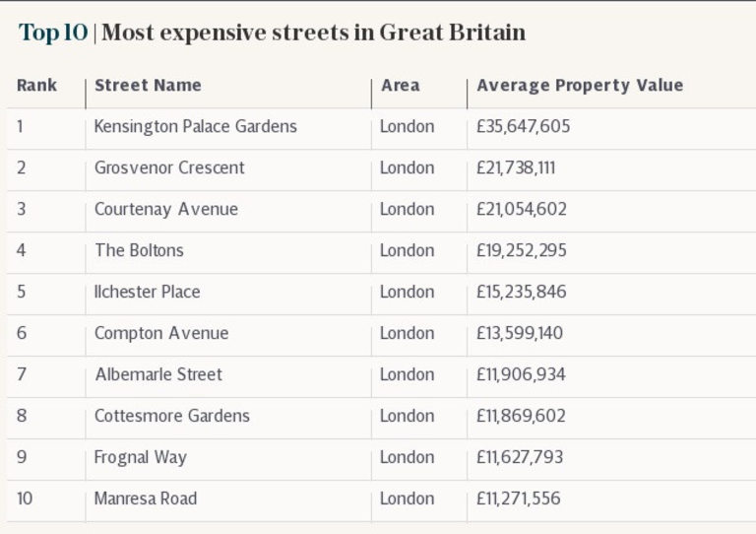The height and width of the screenshot is (534, 756).
Task: Click Manresa Road street name
Action: (x=146, y=500)
